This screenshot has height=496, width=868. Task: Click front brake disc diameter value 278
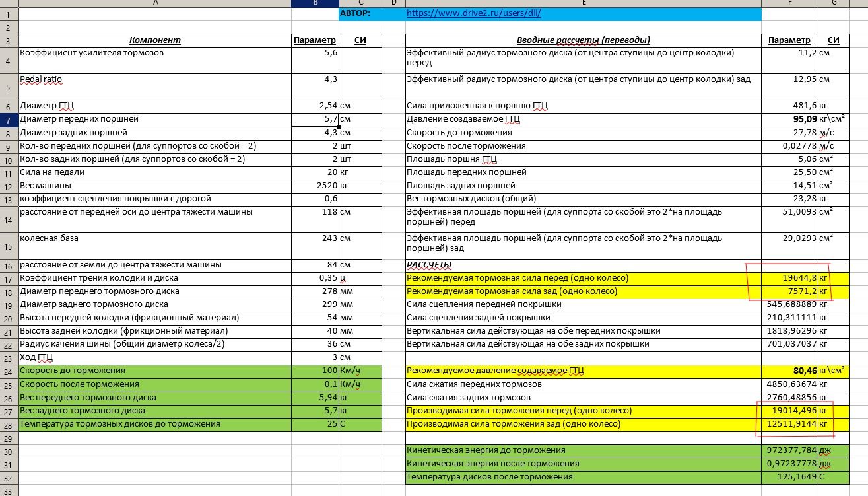315,291
